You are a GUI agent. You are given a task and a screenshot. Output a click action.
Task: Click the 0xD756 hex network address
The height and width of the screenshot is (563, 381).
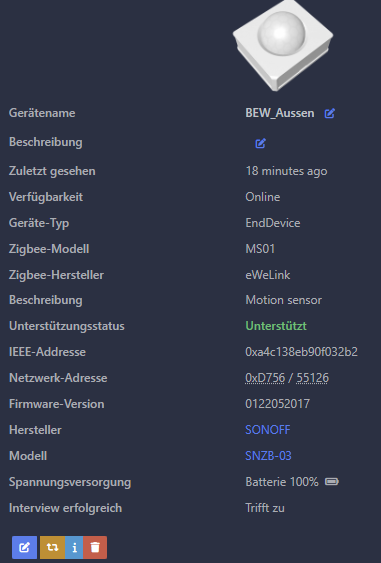[265, 378]
